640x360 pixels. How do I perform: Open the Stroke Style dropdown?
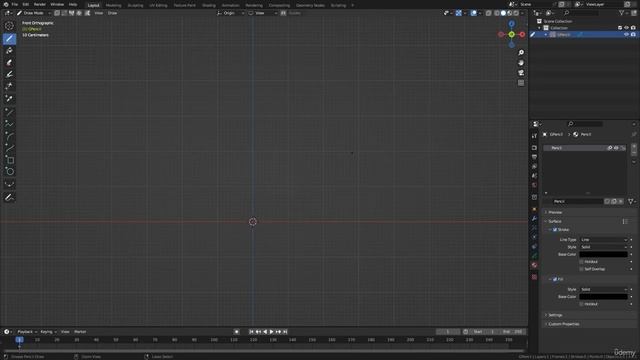tap(604, 247)
